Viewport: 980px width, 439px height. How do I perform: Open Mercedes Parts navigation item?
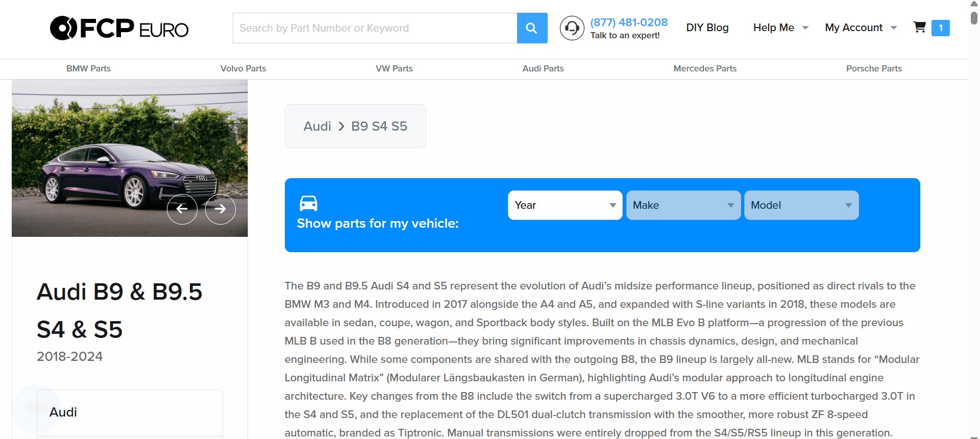pos(705,68)
